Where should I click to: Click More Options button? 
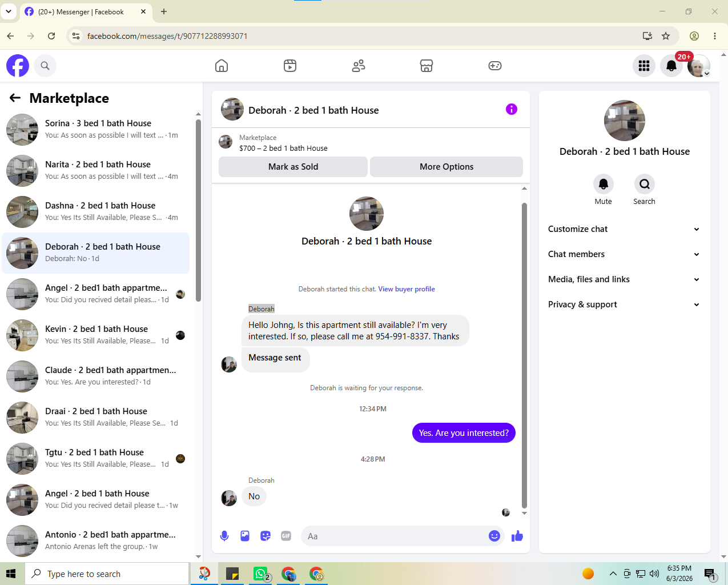pyautogui.click(x=447, y=167)
